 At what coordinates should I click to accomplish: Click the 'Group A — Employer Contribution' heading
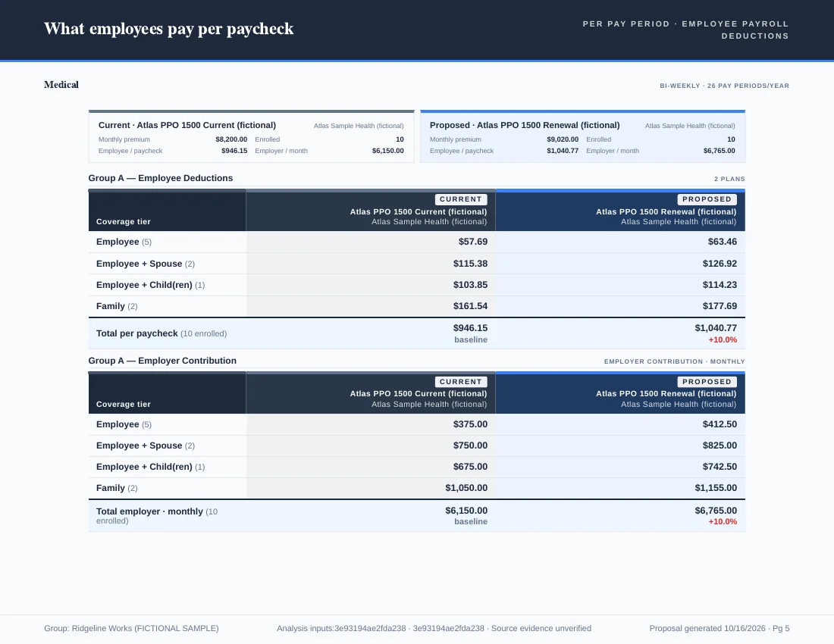tap(162, 361)
